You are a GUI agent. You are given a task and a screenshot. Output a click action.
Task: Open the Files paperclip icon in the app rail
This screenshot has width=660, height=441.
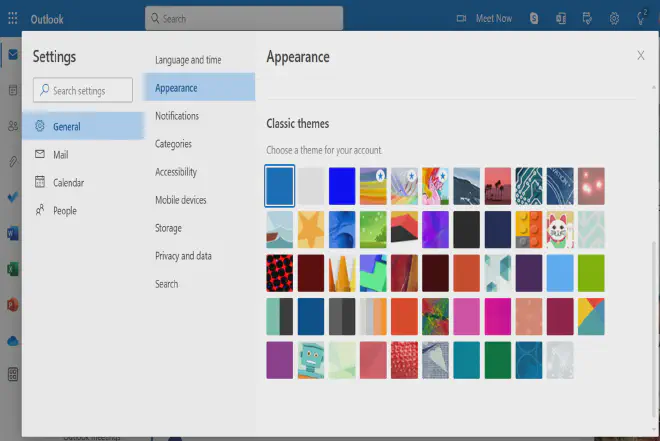tap(13, 162)
